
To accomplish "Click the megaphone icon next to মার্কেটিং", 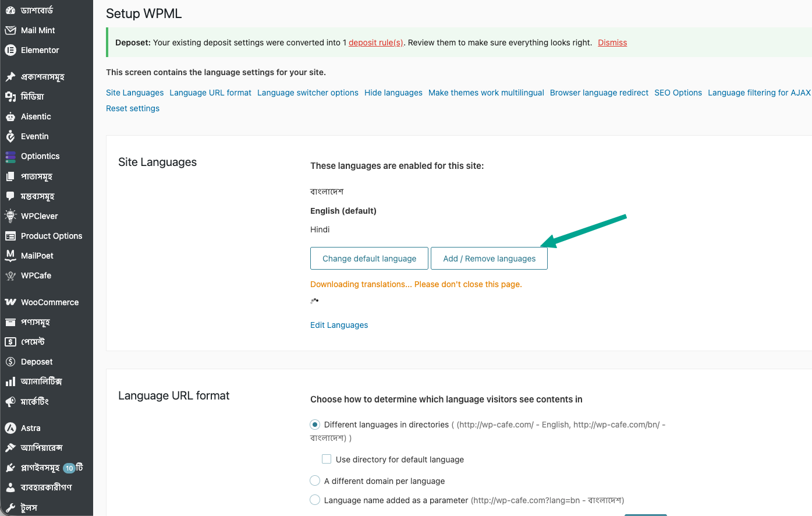I will click(10, 401).
